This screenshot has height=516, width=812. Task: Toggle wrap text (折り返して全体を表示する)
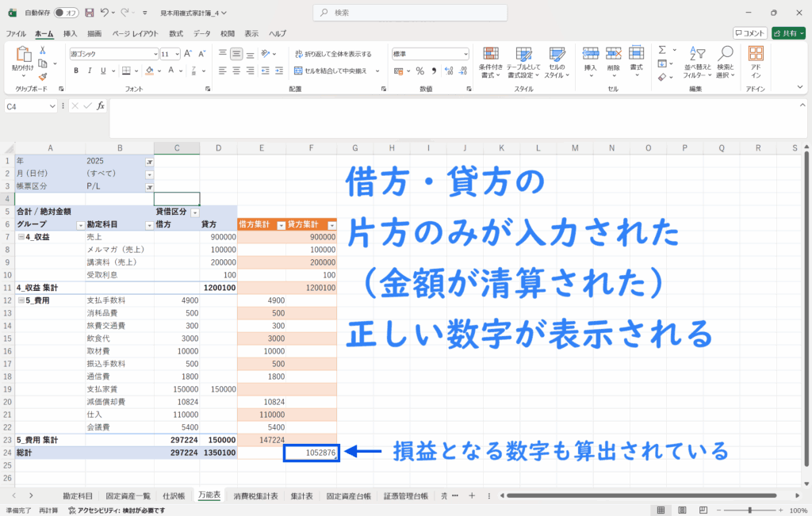click(x=332, y=54)
